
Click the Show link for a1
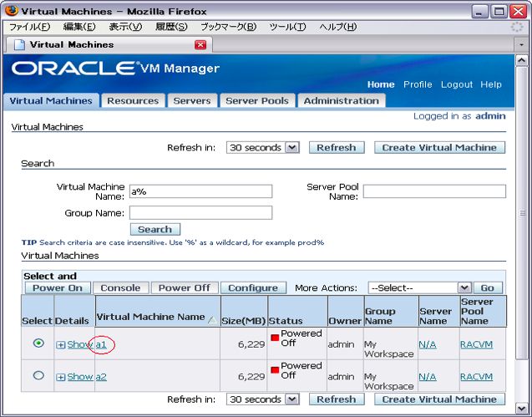[x=80, y=344]
